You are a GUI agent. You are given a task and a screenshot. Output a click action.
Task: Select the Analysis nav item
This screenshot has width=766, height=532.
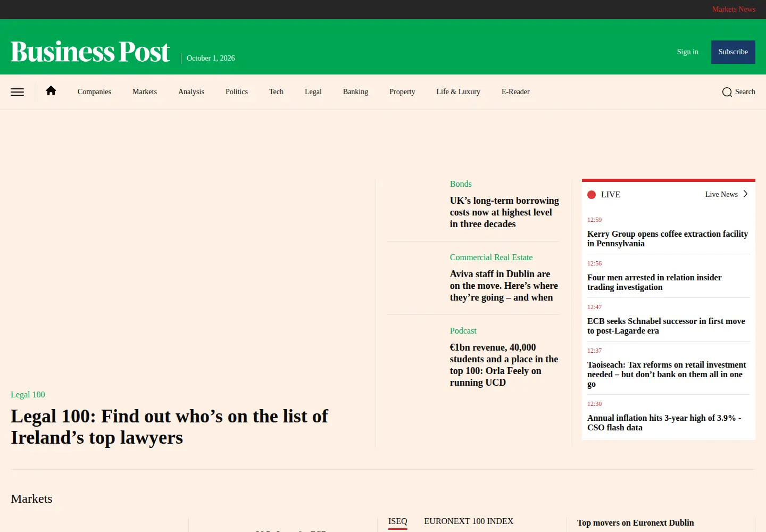point(191,92)
